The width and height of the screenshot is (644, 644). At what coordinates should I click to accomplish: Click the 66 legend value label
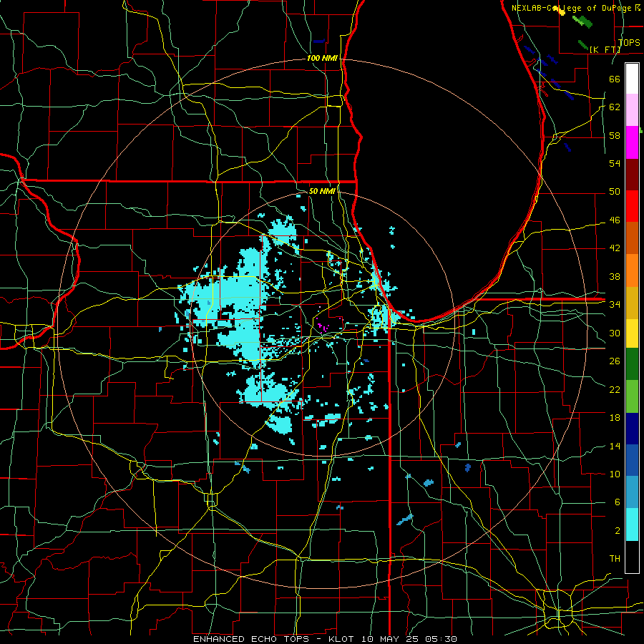[615, 79]
